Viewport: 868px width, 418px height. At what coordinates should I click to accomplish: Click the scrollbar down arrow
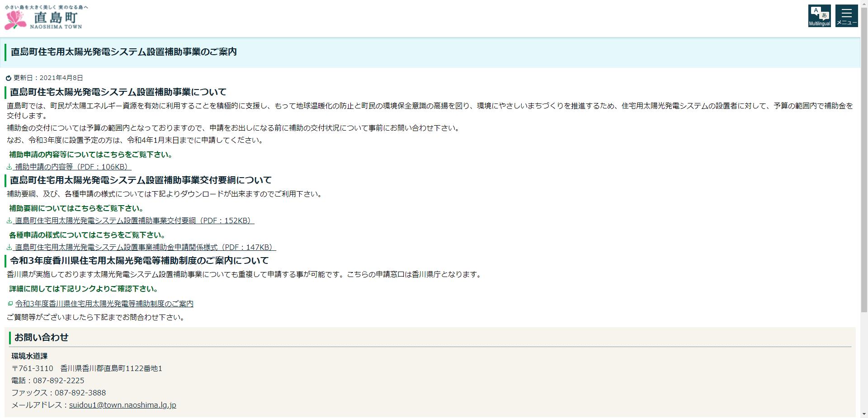point(864,415)
